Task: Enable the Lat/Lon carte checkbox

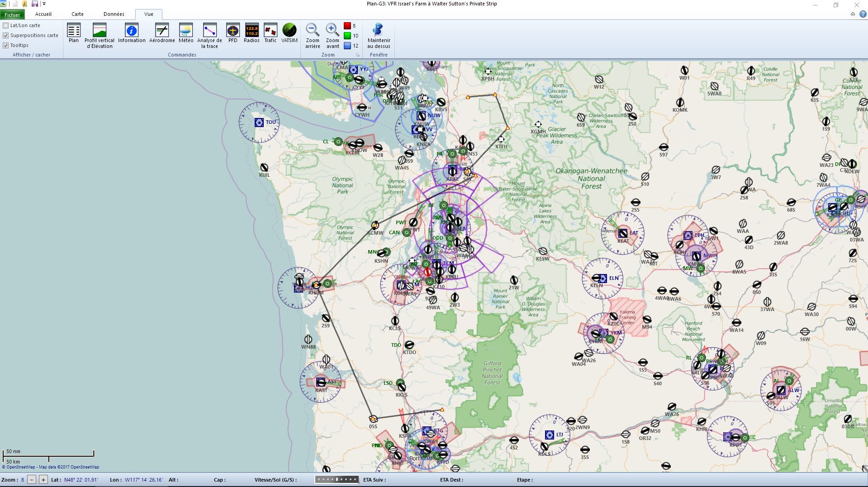Action: point(6,26)
